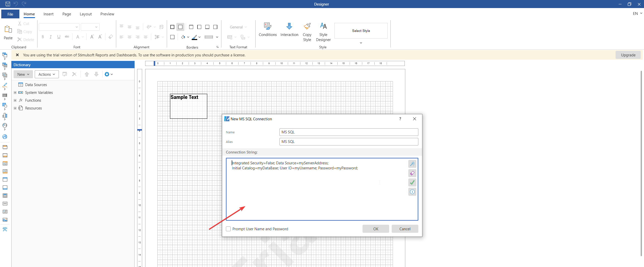Open the connection info icon in dialog

point(412,192)
